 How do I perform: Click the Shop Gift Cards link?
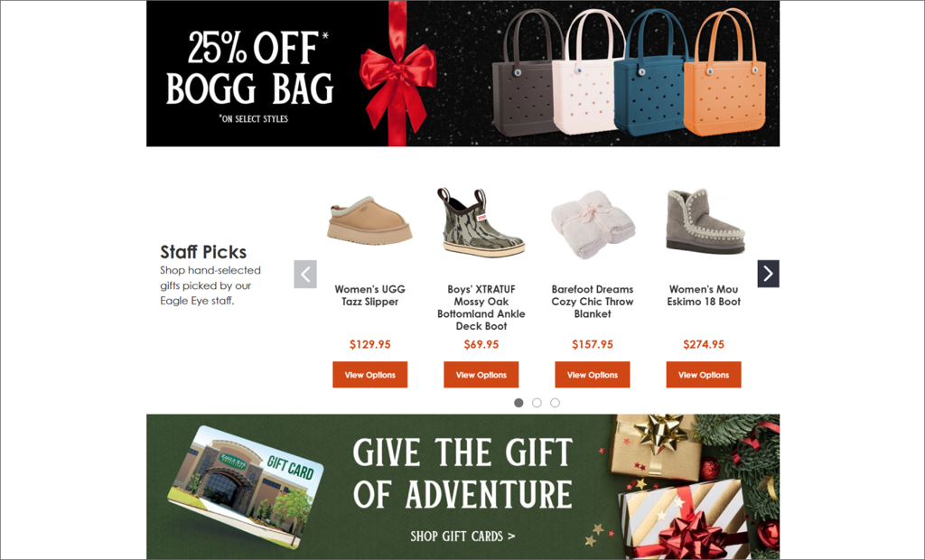462,537
